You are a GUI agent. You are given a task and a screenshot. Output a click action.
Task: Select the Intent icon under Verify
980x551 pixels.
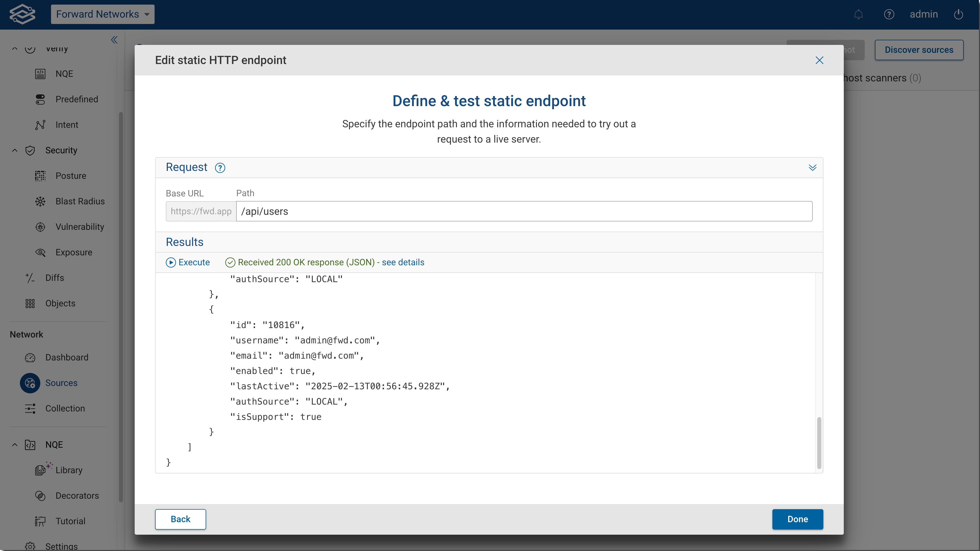(x=40, y=124)
